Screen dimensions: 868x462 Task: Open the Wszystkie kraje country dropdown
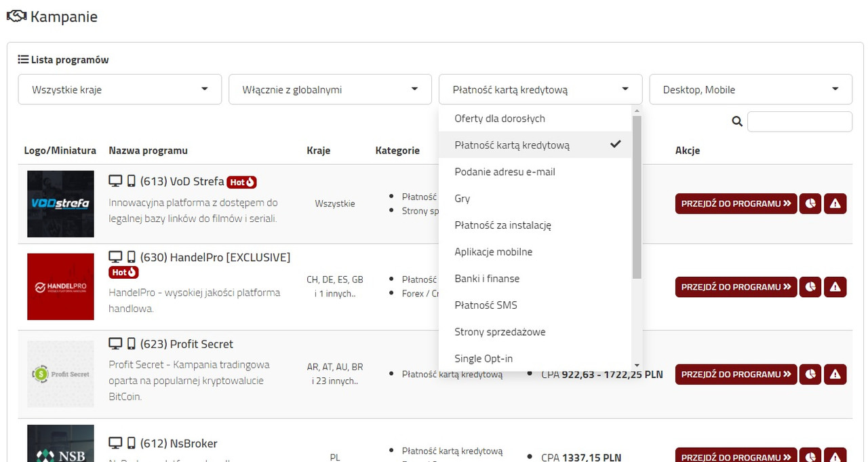tap(120, 90)
